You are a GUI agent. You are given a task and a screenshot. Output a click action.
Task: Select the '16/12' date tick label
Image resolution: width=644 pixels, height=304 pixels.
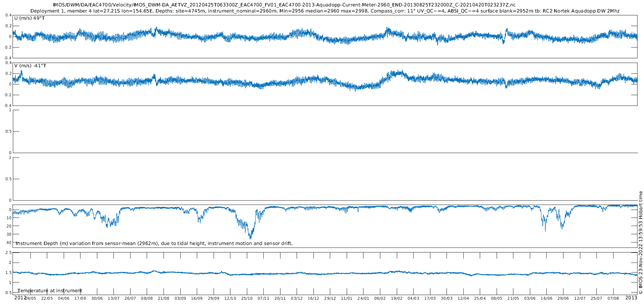313,298
